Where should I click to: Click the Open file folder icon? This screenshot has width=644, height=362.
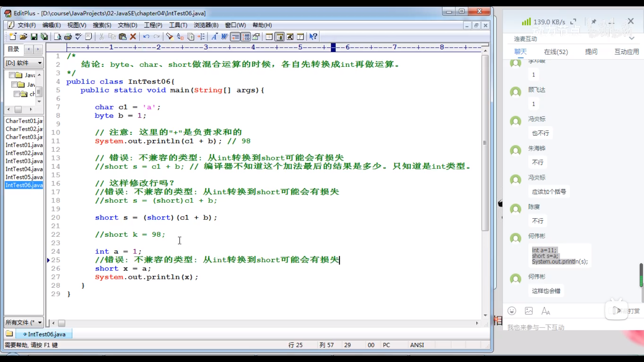[x=23, y=37]
